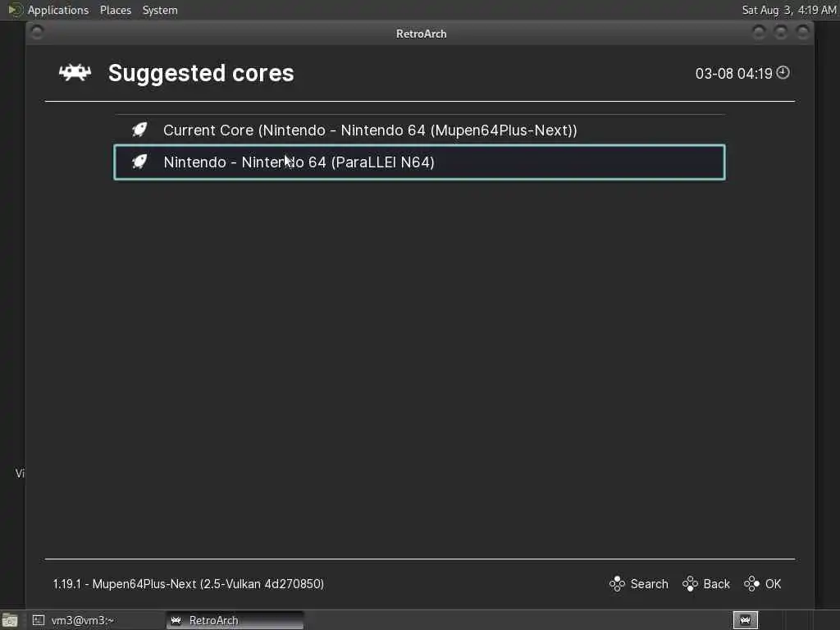Maximize the RetroArch window
840x630 pixels.
point(781,33)
